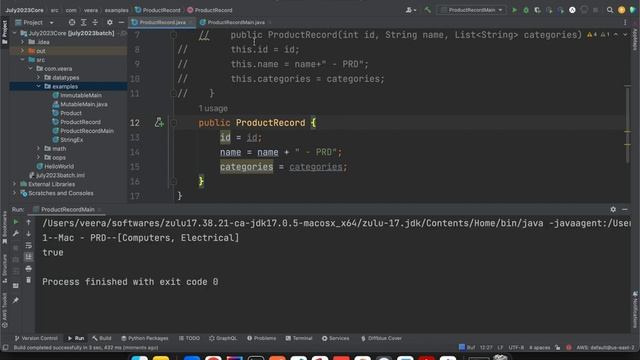Run ProductRecordMain with the green play button

click(514, 10)
